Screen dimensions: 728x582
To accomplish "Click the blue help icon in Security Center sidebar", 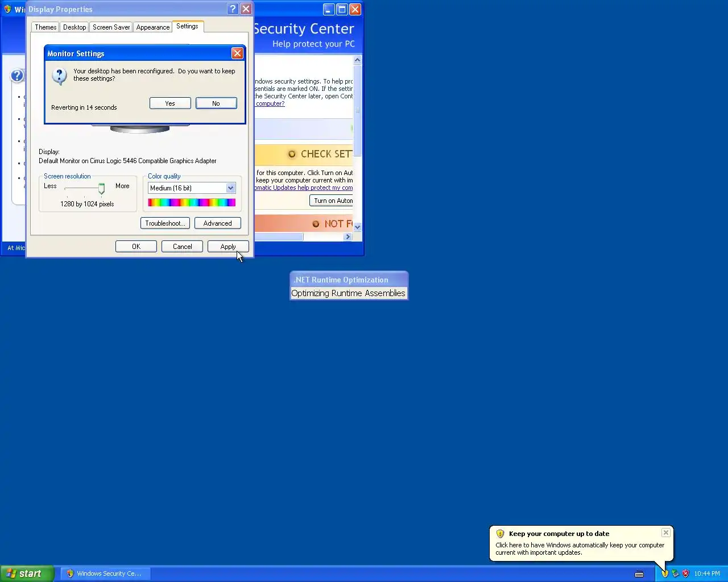I will click(x=18, y=76).
